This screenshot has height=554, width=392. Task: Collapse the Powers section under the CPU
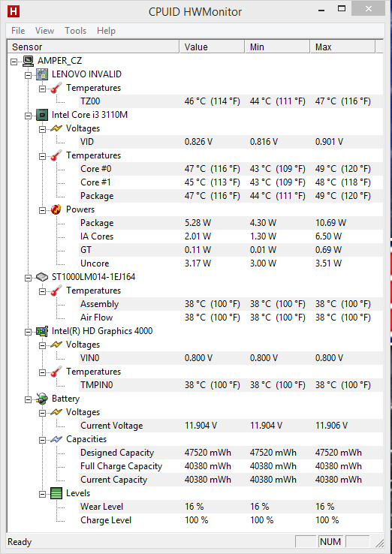(42, 210)
